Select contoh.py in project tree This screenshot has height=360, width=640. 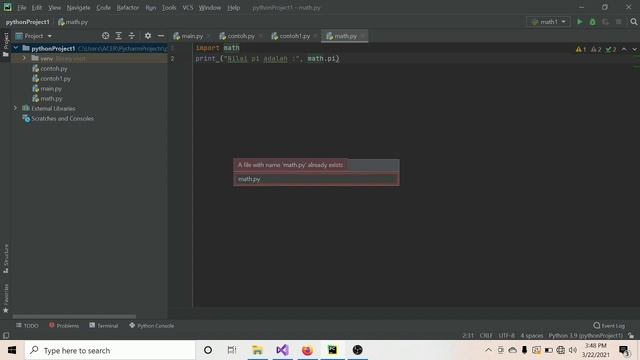tap(50, 69)
